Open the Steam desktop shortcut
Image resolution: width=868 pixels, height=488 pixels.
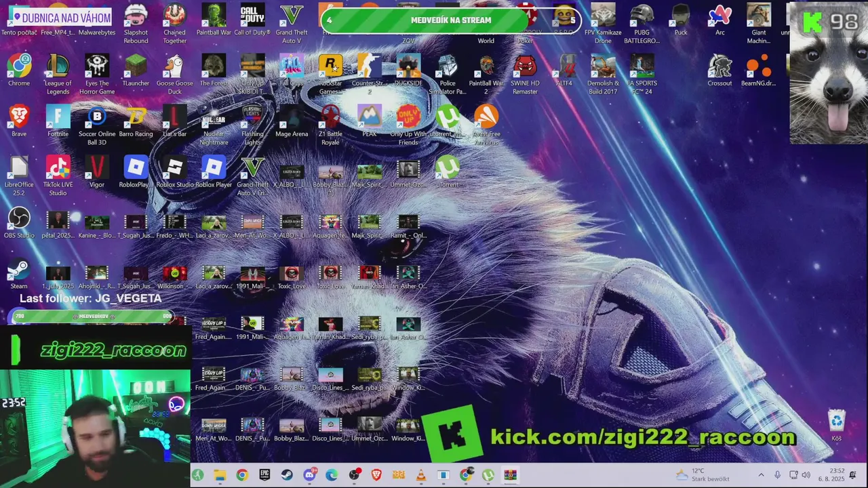[x=19, y=274]
